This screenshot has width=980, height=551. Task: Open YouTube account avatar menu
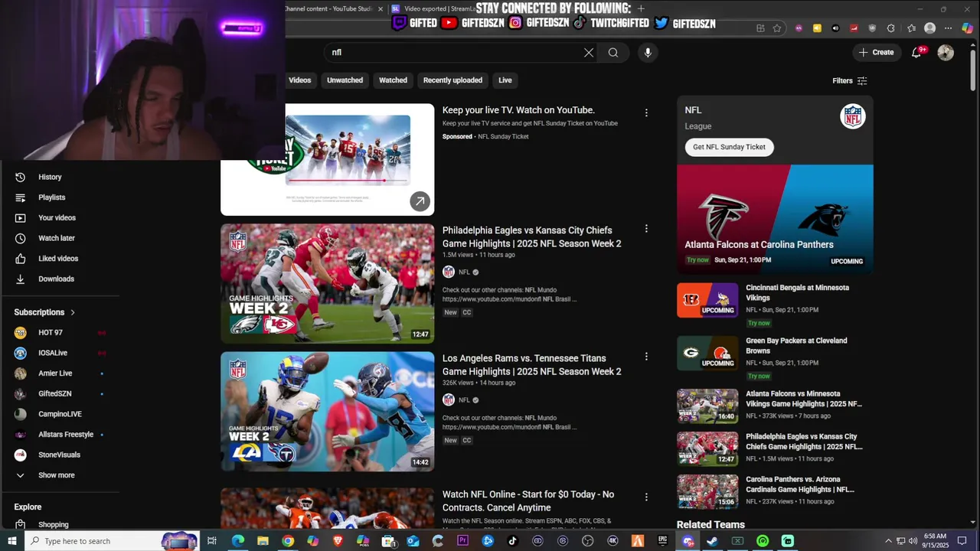pos(946,53)
